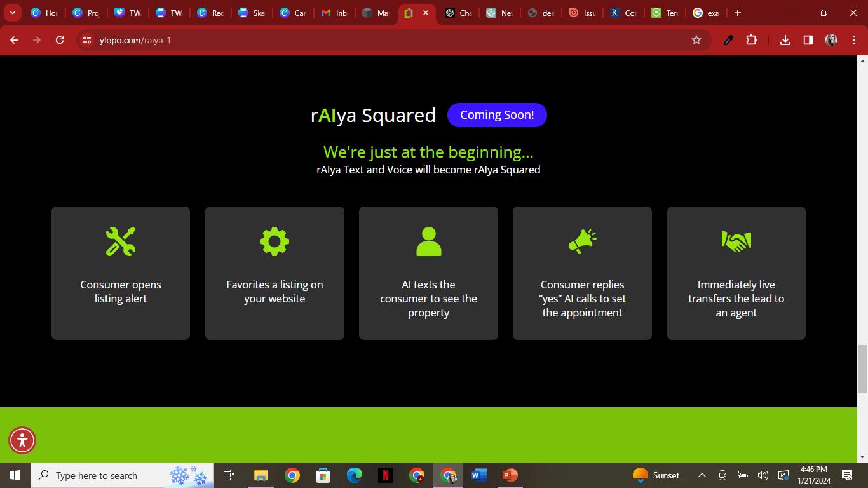Viewport: 868px width, 488px height.
Task: Switch to the 'Ske' tab
Action: tap(252, 13)
